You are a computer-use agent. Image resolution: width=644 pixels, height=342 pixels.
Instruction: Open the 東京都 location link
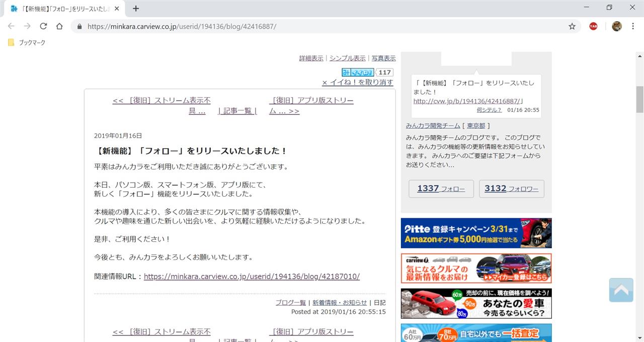tap(476, 126)
